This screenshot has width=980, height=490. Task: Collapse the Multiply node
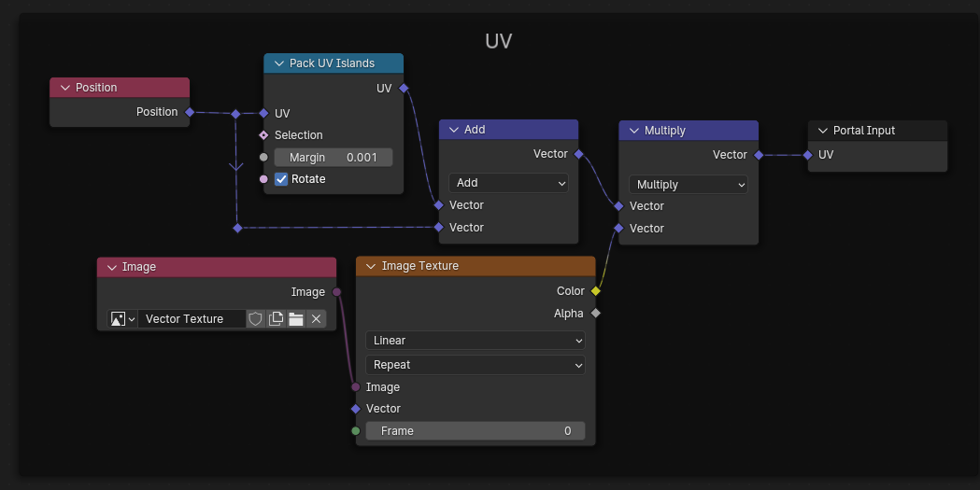pyautogui.click(x=633, y=131)
